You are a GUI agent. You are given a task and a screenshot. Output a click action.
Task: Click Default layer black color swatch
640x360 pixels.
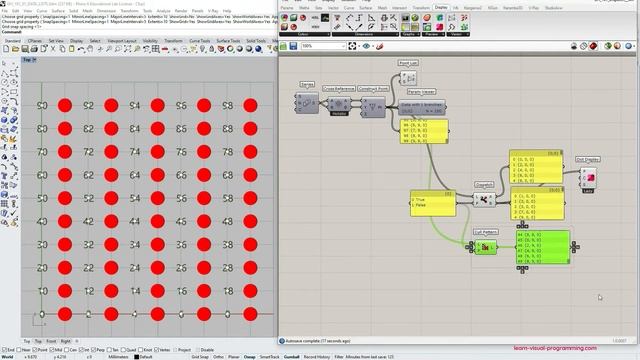click(x=137, y=357)
